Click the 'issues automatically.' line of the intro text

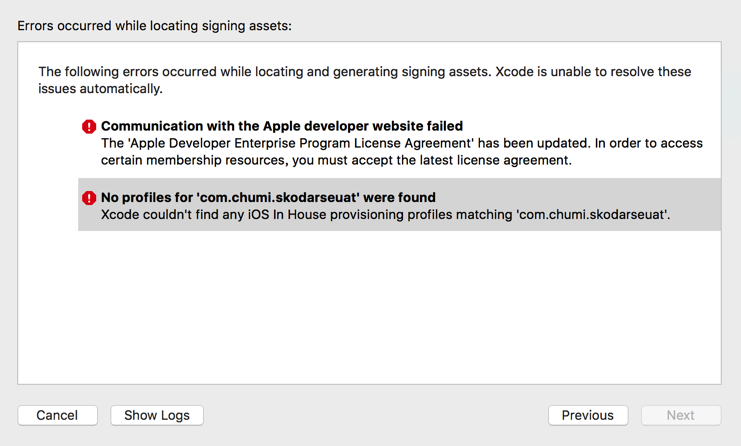100,89
